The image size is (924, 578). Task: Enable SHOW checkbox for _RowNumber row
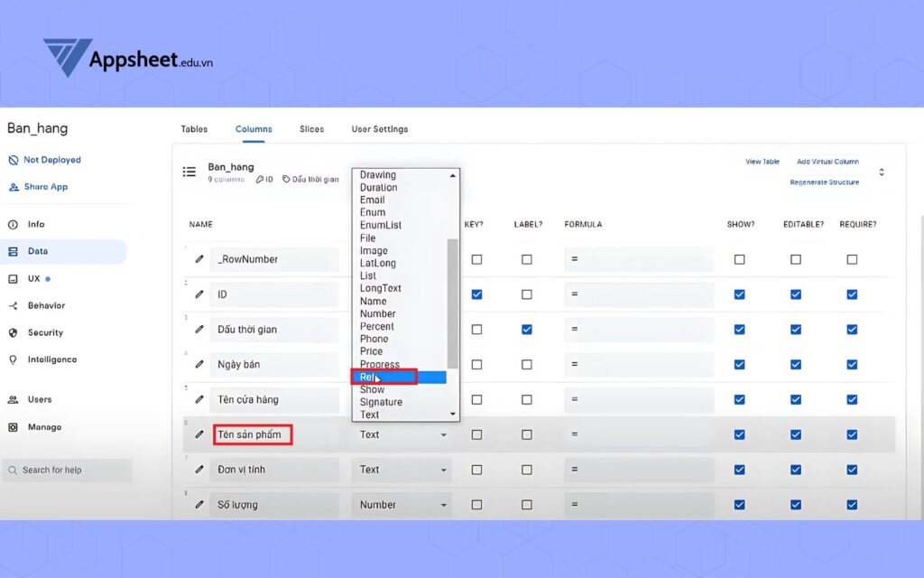coord(739,259)
